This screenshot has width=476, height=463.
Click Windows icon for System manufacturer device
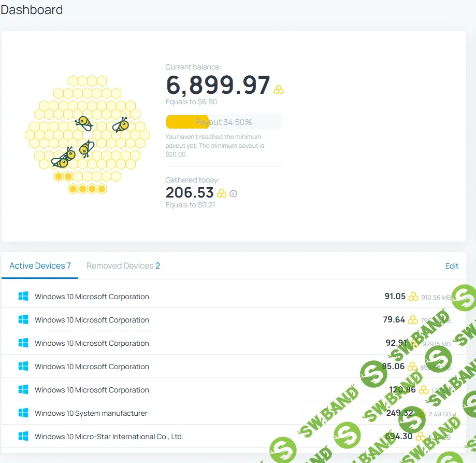point(23,413)
